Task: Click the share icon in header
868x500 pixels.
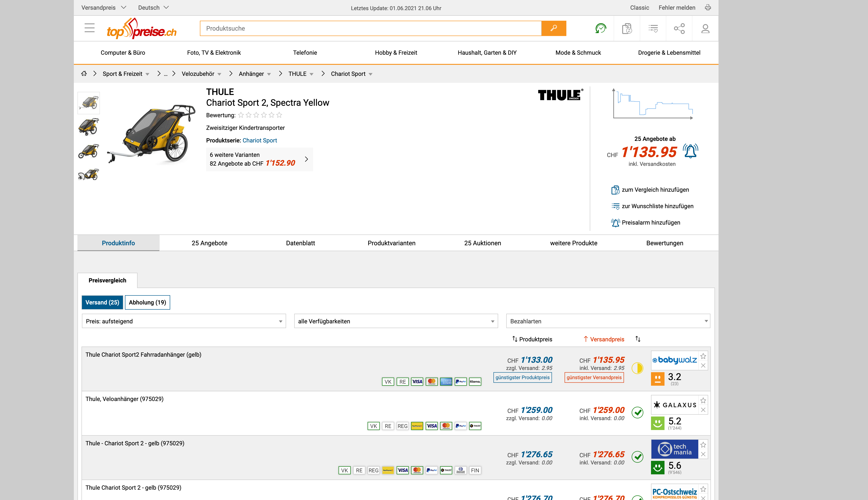Action: 679,28
